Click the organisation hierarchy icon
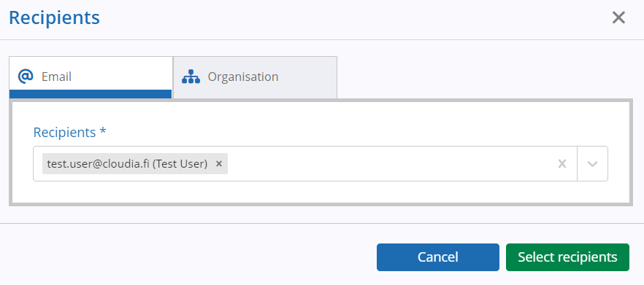644x285 pixels. (191, 77)
